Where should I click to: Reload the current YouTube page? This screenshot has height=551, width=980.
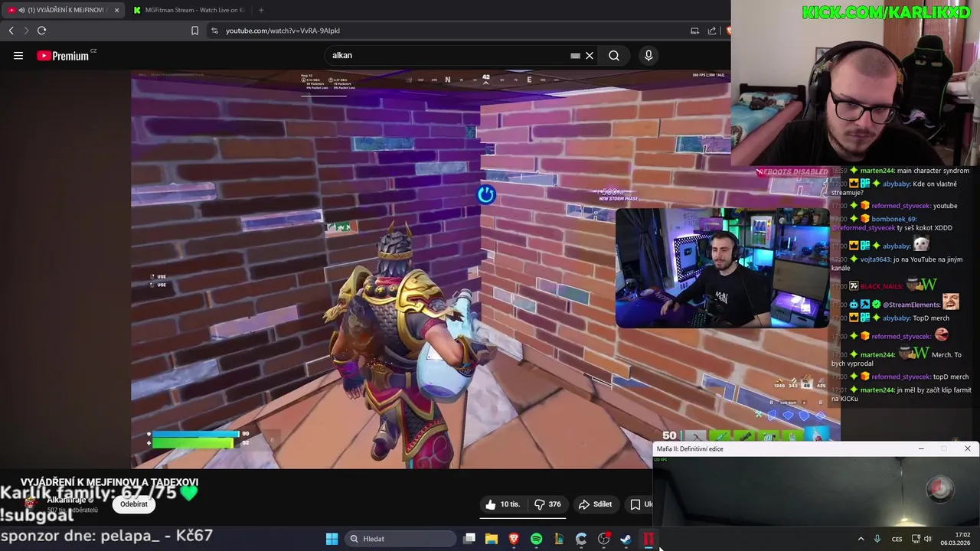41,31
